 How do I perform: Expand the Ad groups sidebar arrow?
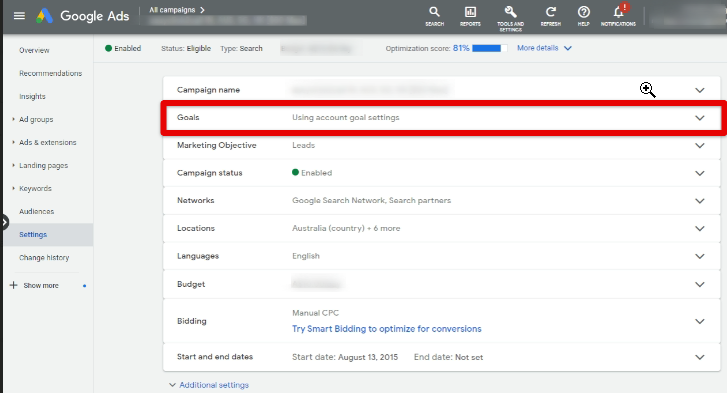tap(13, 119)
